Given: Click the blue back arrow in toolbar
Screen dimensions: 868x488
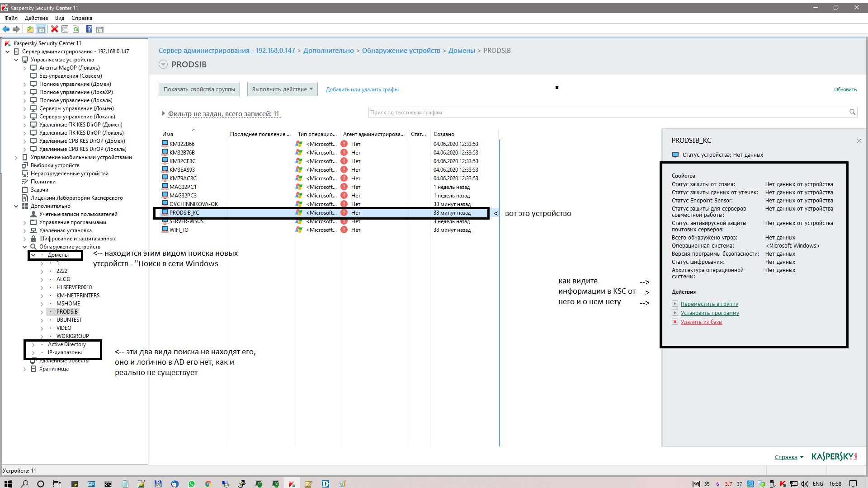Looking at the screenshot, I should pos(6,29).
